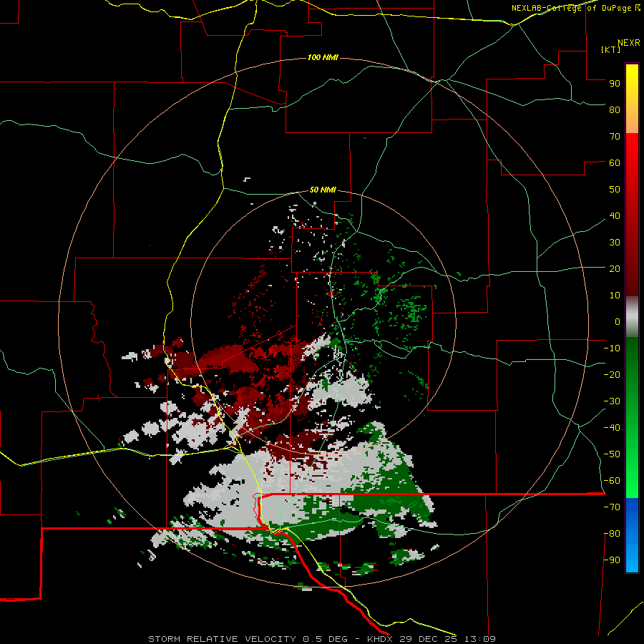Click the 20 value on the velocity scale
Viewport: 644px width, 644px height.
pos(615,268)
